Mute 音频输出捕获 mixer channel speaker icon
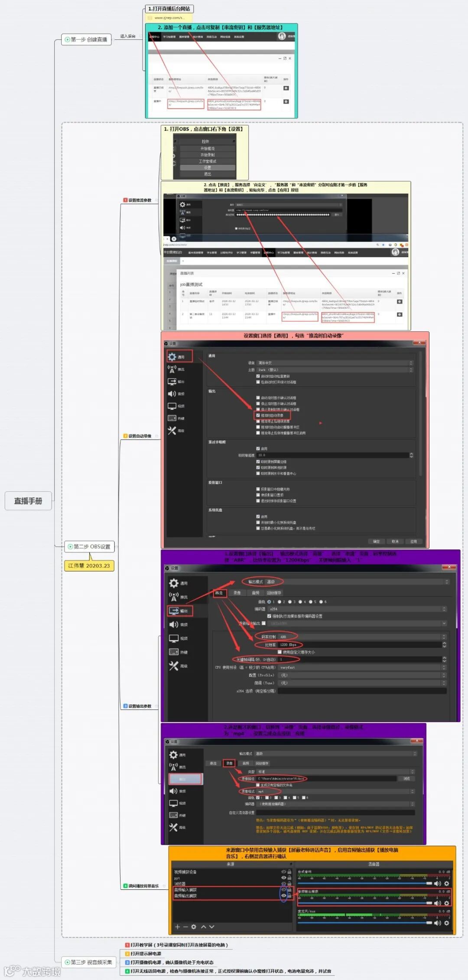This screenshot has height=980, width=468. pyautogui.click(x=438, y=903)
